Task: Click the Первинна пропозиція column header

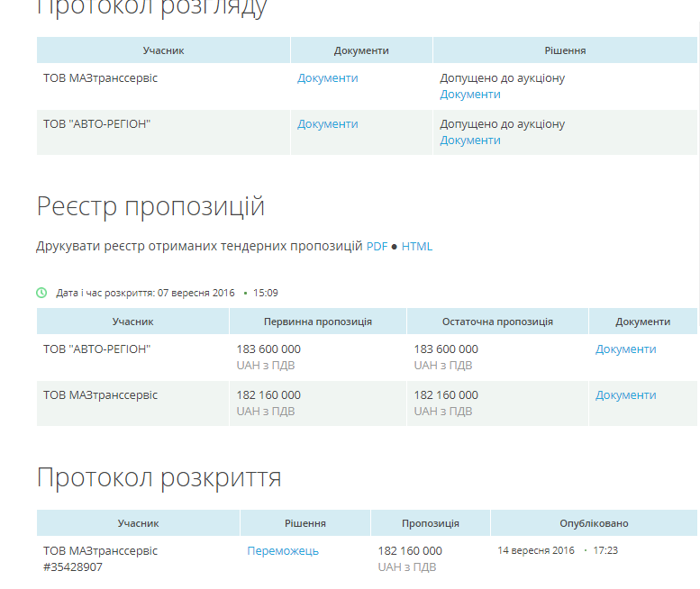Action: pos(317,322)
